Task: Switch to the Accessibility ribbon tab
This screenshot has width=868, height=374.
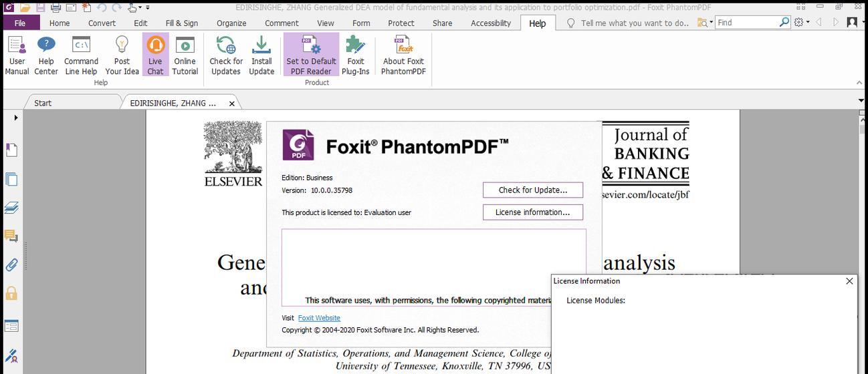Action: (x=491, y=23)
